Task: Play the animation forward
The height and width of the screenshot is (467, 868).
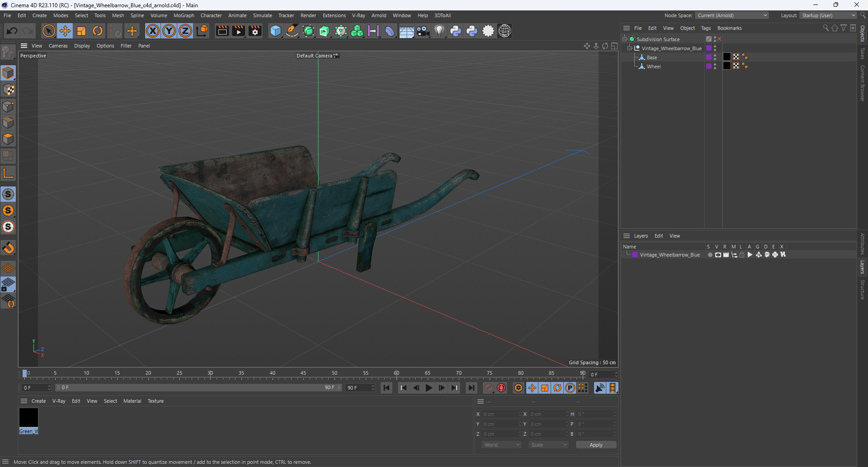Action: pyautogui.click(x=429, y=388)
